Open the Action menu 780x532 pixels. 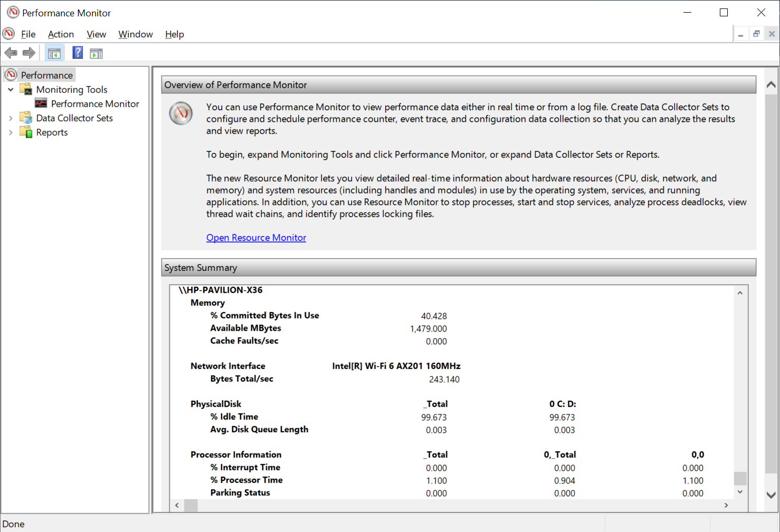click(61, 34)
